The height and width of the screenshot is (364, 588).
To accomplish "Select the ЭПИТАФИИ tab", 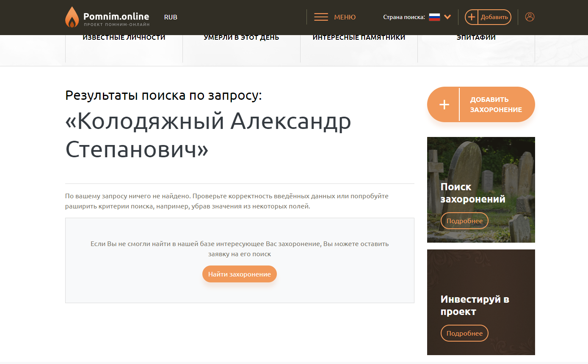I will point(476,38).
